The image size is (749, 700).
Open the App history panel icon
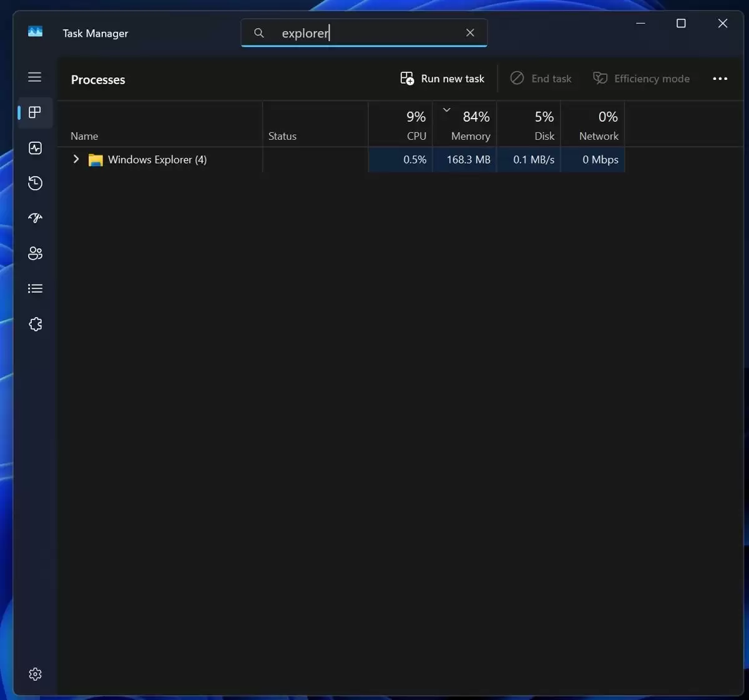click(35, 183)
